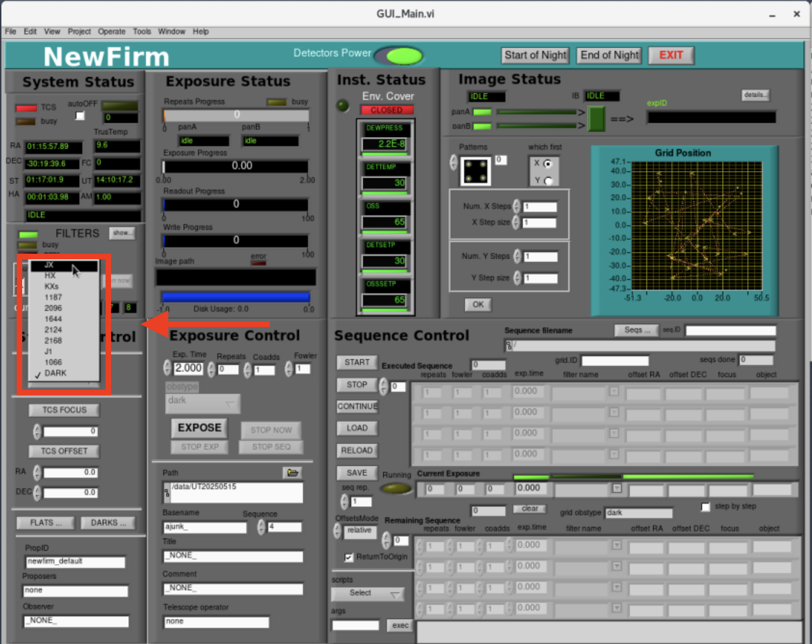The height and width of the screenshot is (644, 812).
Task: Click the Env. Cover round LED indicator
Action: 343,105
